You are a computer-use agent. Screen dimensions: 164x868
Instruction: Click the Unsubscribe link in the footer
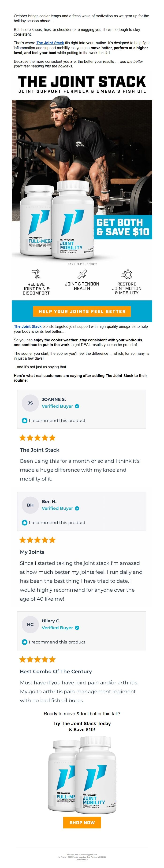coord(81,860)
